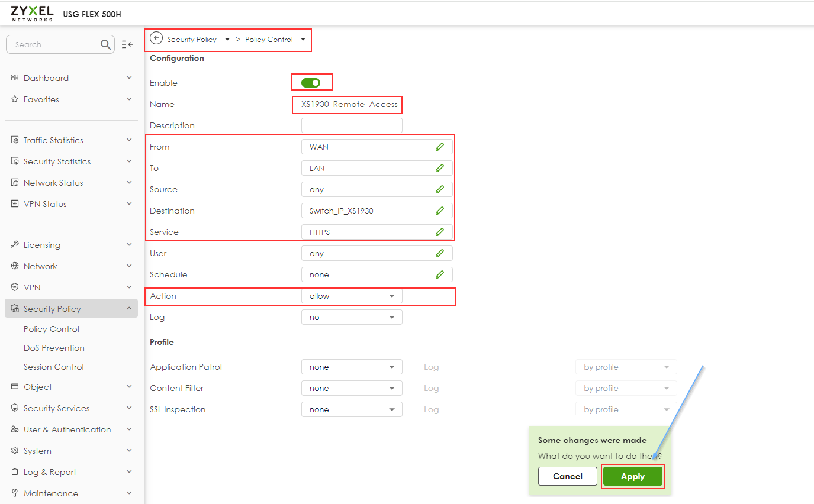The height and width of the screenshot is (504, 814).
Task: Apply the pending configuration changes
Action: (x=632, y=476)
